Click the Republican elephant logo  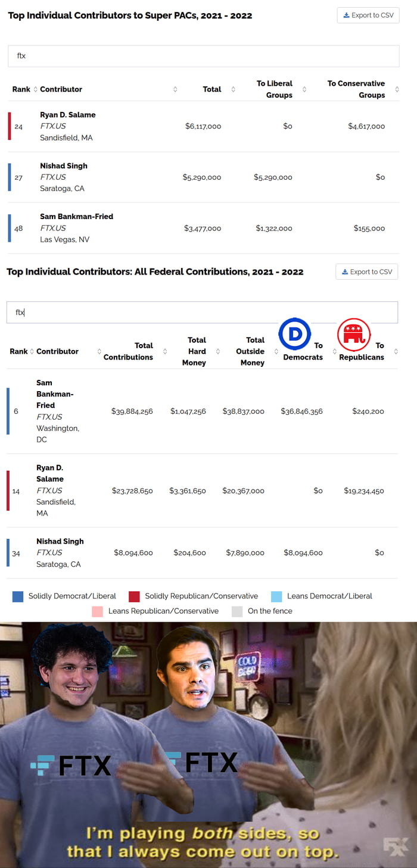coord(354,335)
